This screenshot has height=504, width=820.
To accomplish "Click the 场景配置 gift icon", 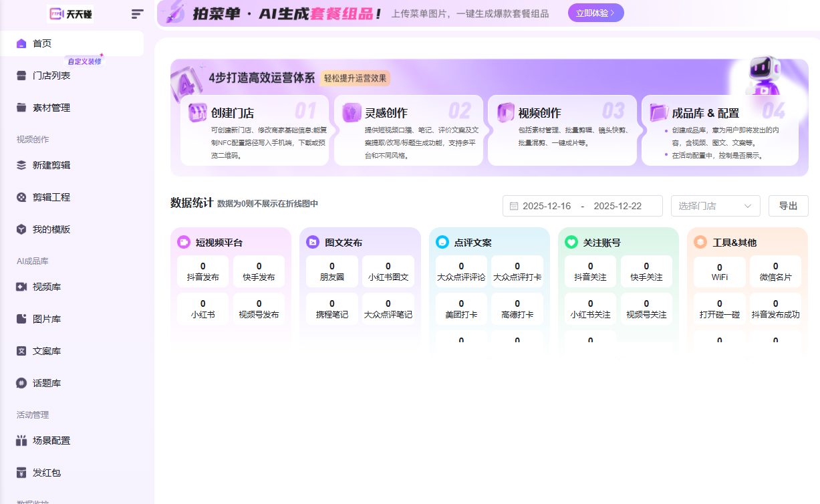I will [21, 440].
